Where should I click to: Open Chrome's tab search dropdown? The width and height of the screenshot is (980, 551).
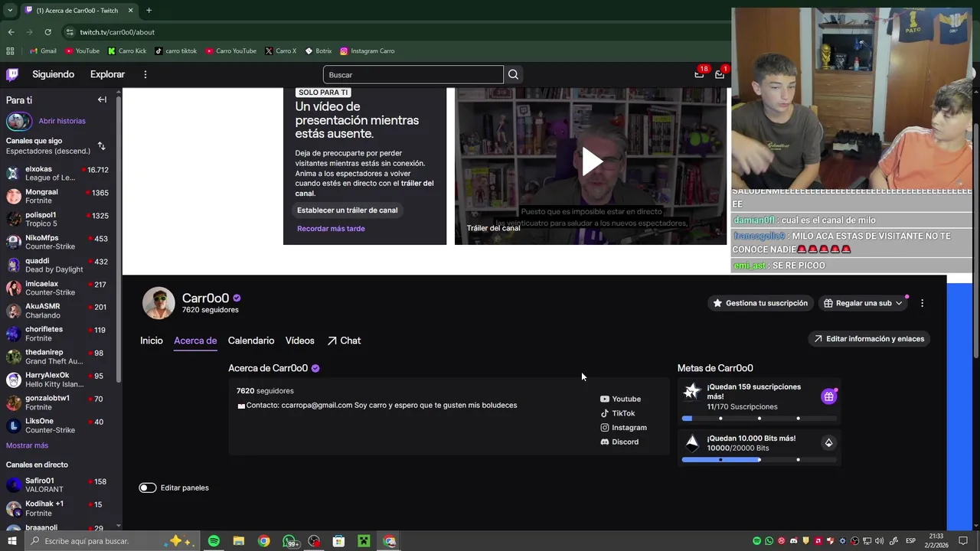tap(10, 11)
